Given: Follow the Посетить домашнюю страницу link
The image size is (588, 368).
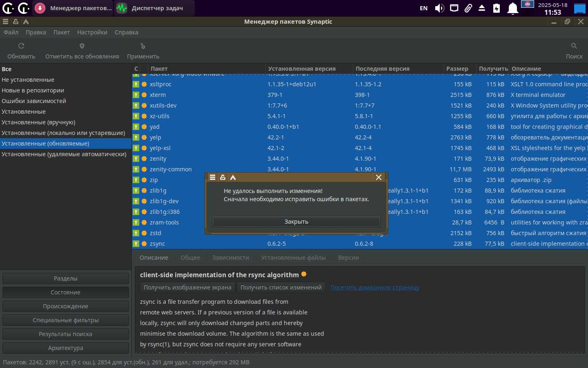Looking at the screenshot, I should (x=375, y=287).
